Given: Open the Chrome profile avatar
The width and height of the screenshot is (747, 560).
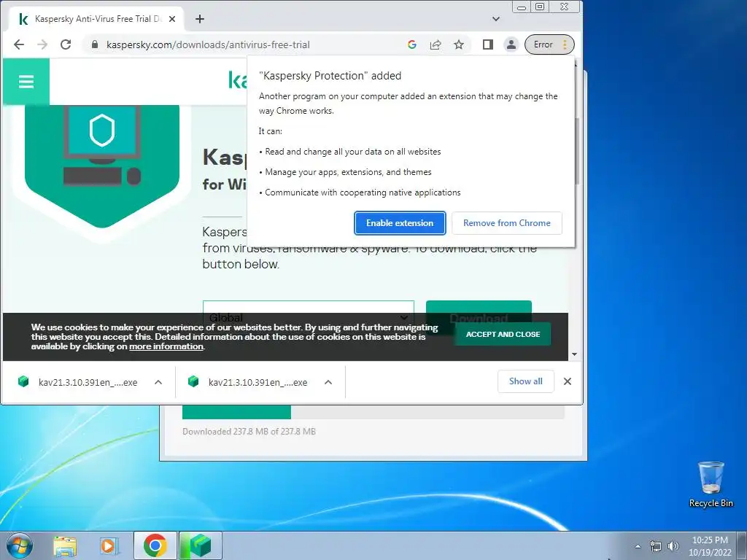Looking at the screenshot, I should click(x=511, y=44).
